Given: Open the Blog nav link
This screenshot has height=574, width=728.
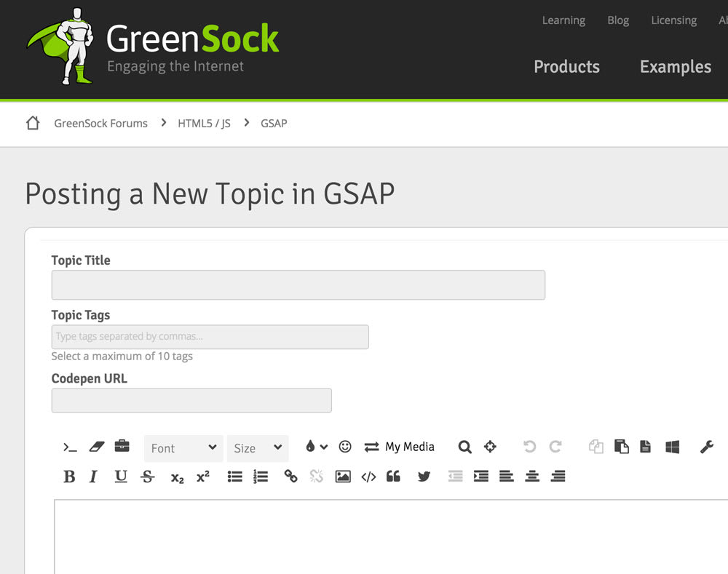Looking at the screenshot, I should coord(618,20).
